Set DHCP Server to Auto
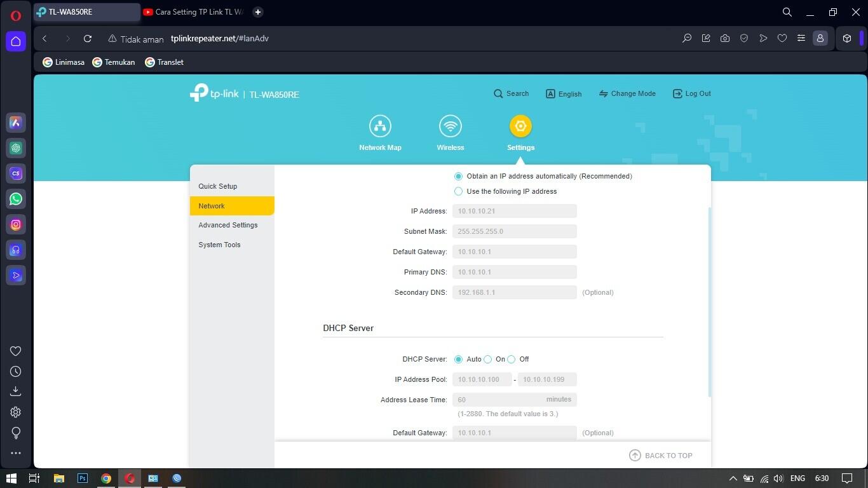 [458, 359]
